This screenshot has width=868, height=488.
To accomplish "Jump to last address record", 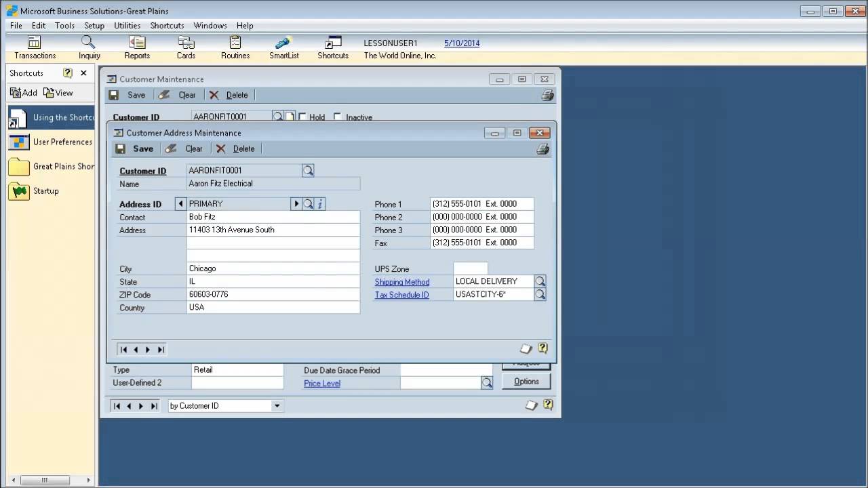I will (x=161, y=350).
